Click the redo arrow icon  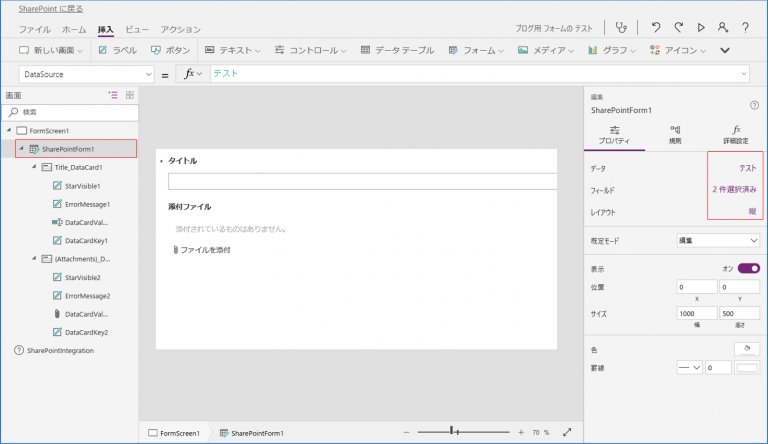pos(678,28)
